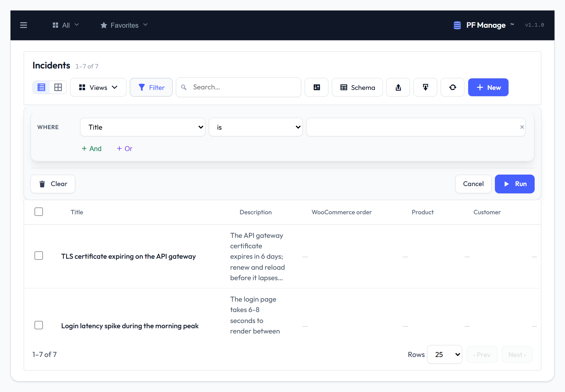Image resolution: width=565 pixels, height=392 pixels.
Task: Open the Schema editor
Action: (357, 87)
